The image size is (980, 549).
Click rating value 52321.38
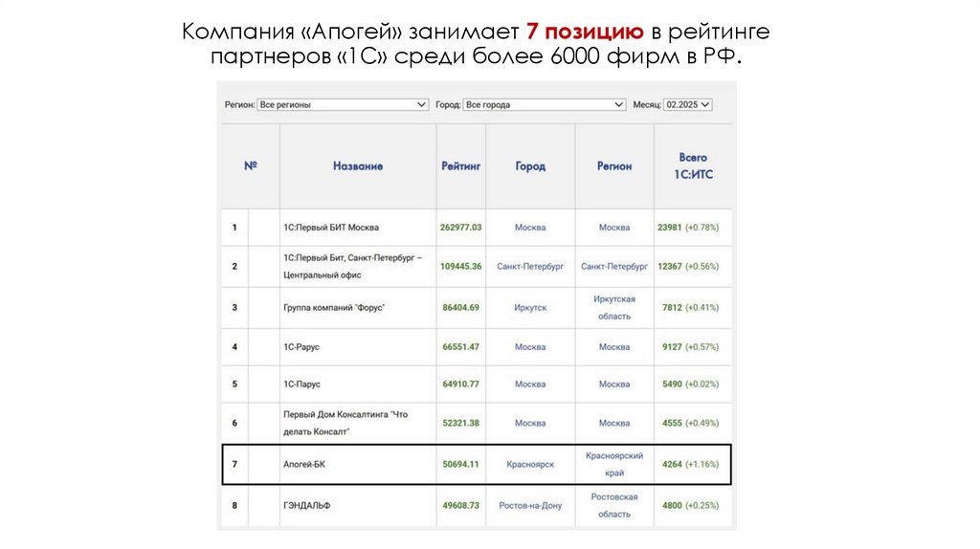(460, 423)
